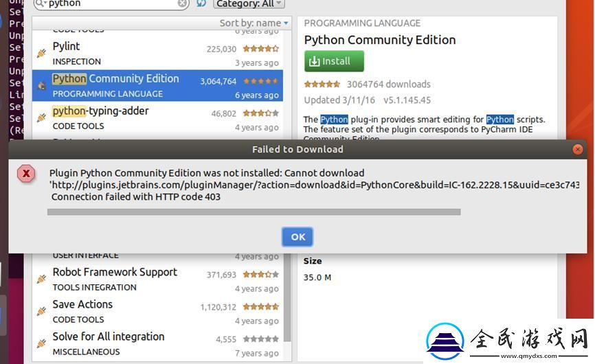
Task: Click 1,120,312 downloads count for Save Actions
Action: (218, 307)
